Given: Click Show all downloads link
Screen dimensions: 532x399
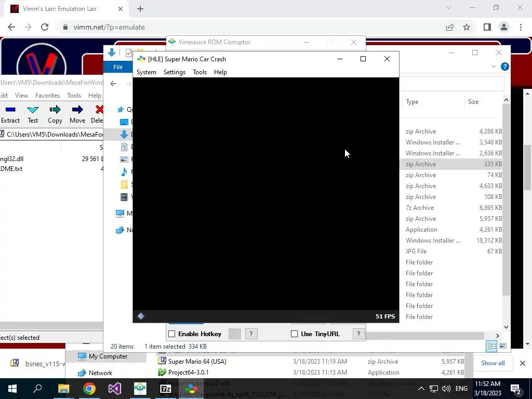Looking at the screenshot, I should tap(493, 363).
